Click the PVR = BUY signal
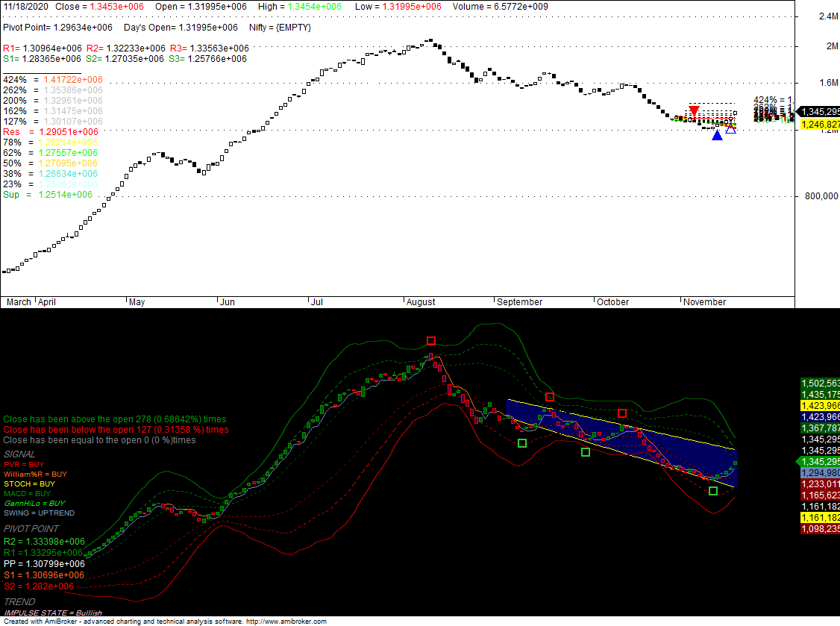The width and height of the screenshot is (840, 626). [24, 465]
